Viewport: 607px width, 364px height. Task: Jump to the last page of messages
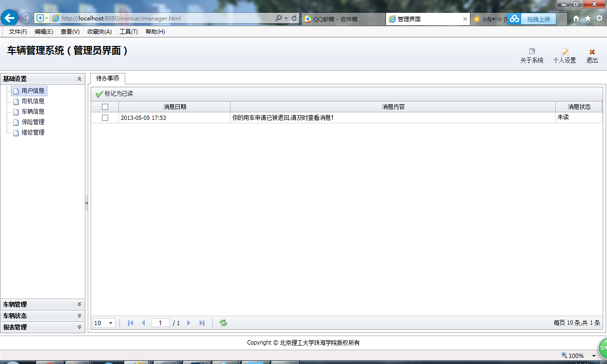(x=202, y=323)
